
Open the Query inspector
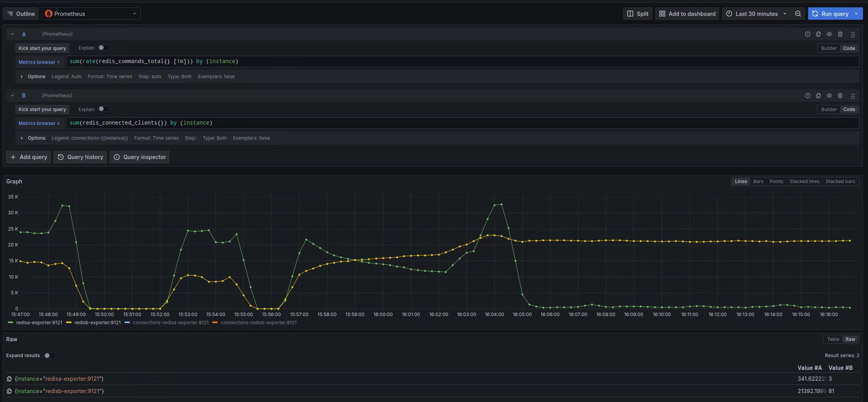pos(140,157)
